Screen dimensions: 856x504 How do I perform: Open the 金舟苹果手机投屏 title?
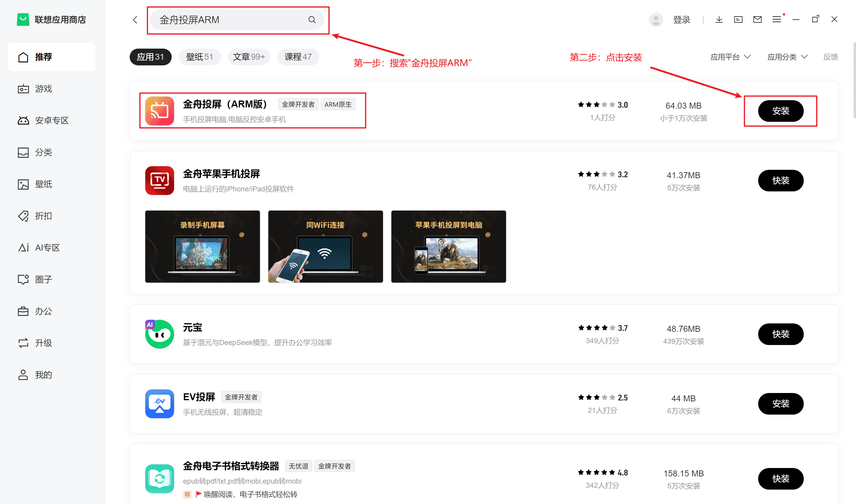pos(222,174)
